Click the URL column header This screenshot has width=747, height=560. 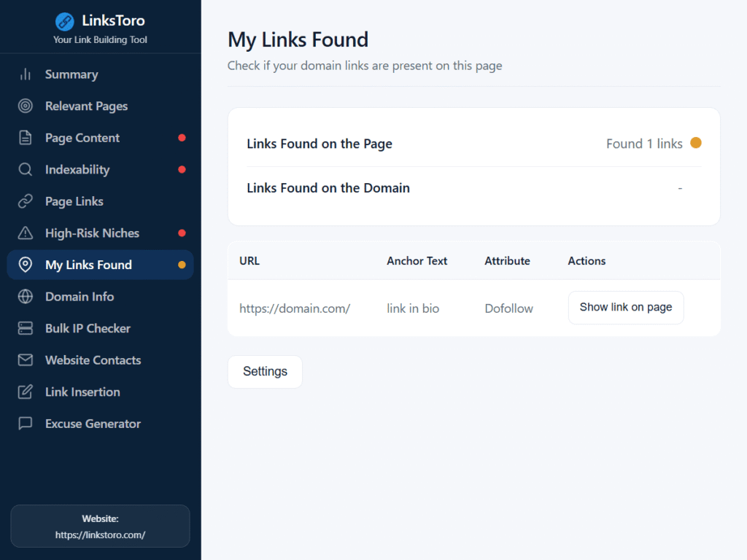pos(249,261)
